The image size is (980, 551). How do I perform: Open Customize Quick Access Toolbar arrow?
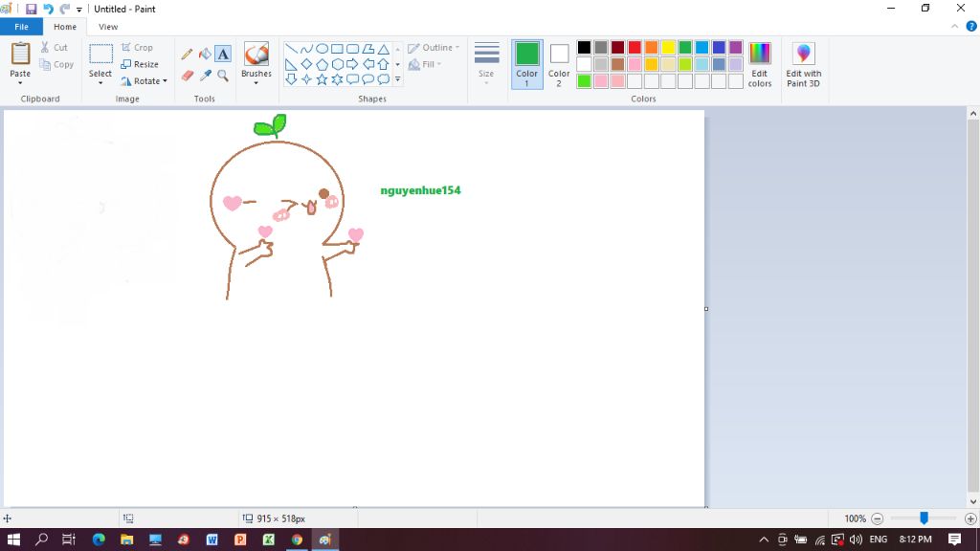pyautogui.click(x=79, y=10)
